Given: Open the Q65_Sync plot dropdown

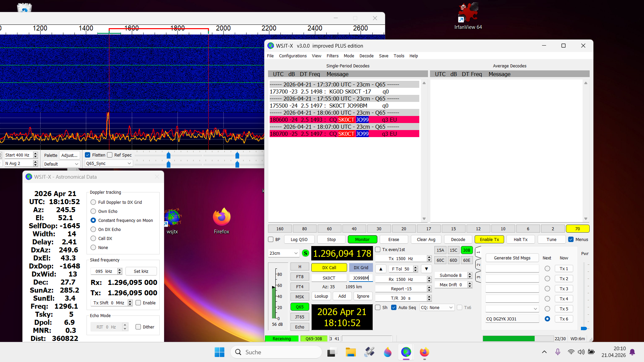Looking at the screenshot, I should pos(109,163).
